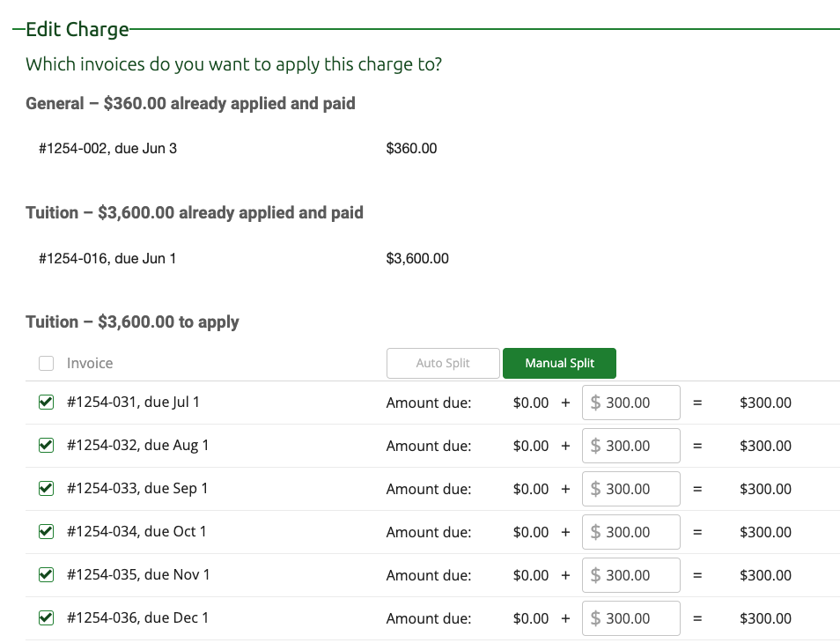This screenshot has height=643, width=840.
Task: Edit amount field for invoice #1254-035
Action: tap(631, 575)
